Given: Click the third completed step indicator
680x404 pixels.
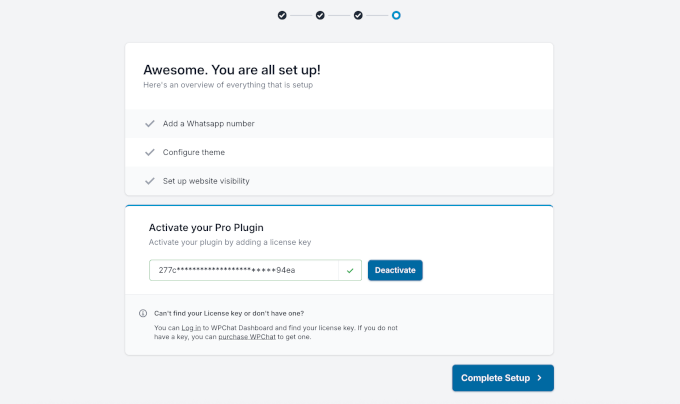Looking at the screenshot, I should [x=358, y=15].
